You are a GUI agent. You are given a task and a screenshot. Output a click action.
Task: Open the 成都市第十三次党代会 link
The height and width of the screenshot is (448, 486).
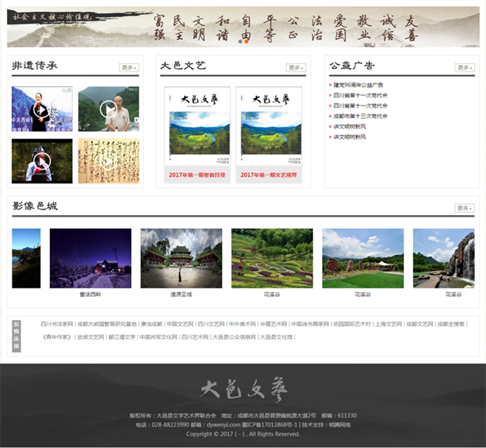[x=360, y=116]
